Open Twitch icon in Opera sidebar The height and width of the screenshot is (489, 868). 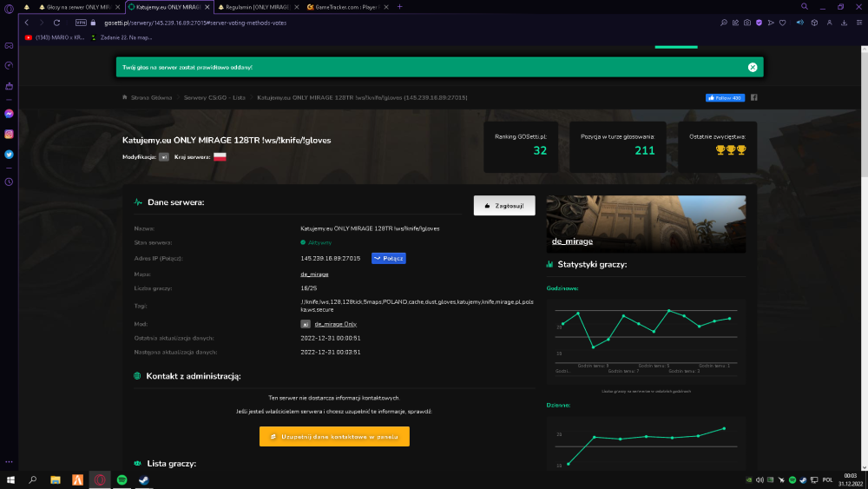[9, 86]
